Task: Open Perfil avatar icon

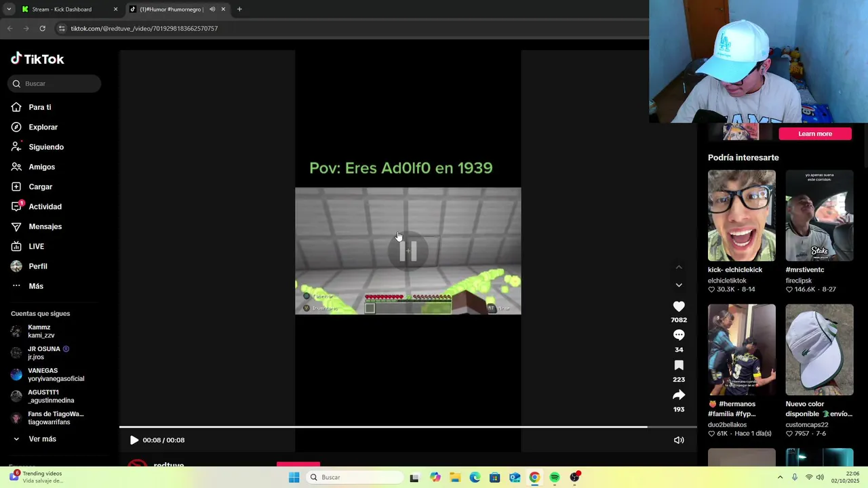Action: coord(16,266)
